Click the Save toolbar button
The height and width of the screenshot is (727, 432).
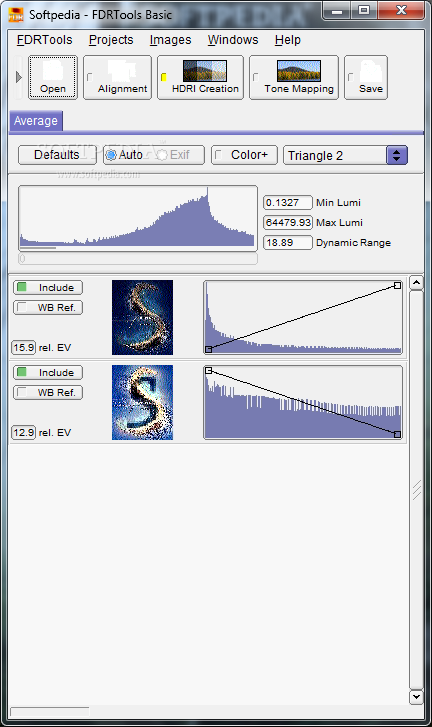pyautogui.click(x=366, y=77)
